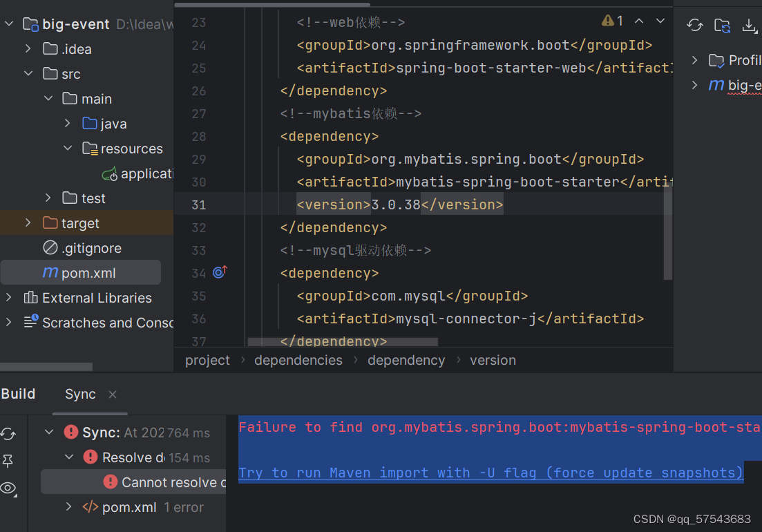This screenshot has width=762, height=532.
Task: Click the Failure to find error message
Action: (x=499, y=428)
